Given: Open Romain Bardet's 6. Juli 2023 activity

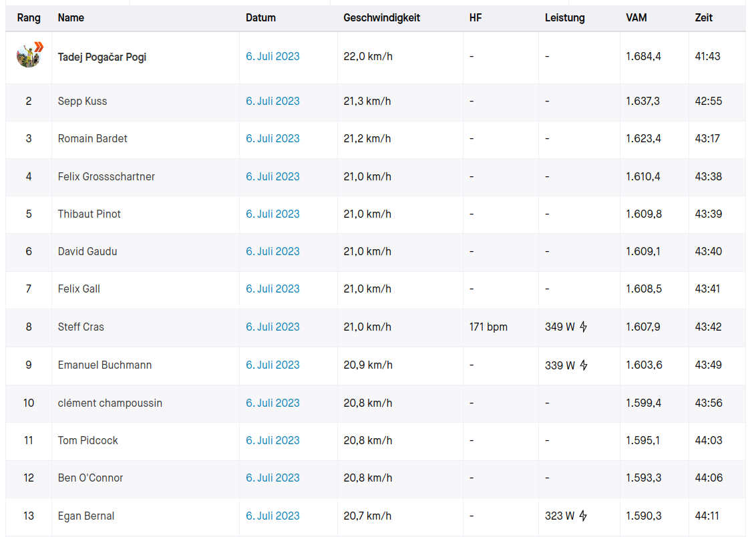Looking at the screenshot, I should pos(272,138).
